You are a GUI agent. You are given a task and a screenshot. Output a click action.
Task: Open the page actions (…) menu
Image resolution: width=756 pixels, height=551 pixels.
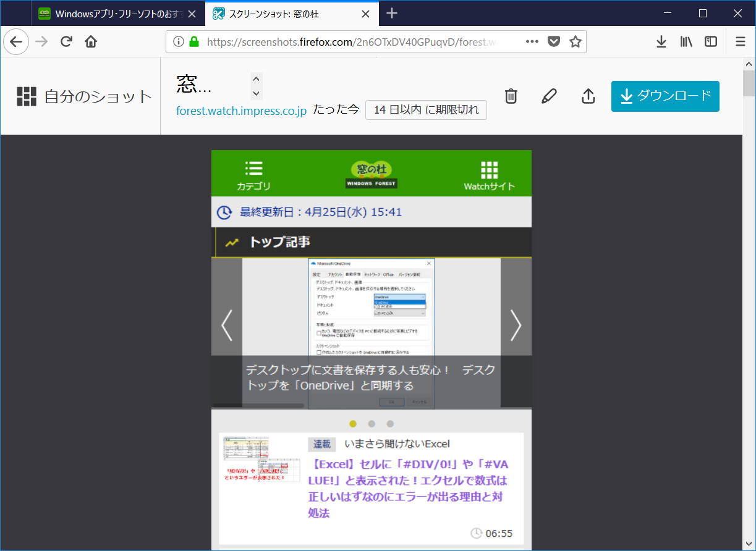click(532, 41)
